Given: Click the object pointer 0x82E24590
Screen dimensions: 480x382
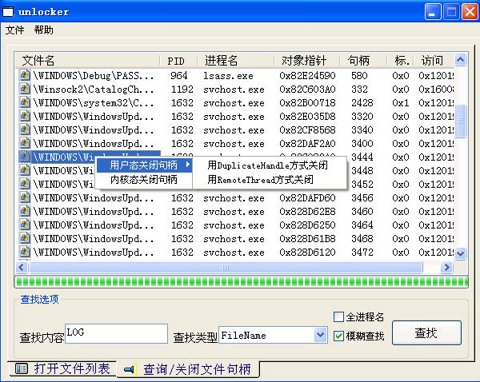Looking at the screenshot, I should pyautogui.click(x=307, y=76).
